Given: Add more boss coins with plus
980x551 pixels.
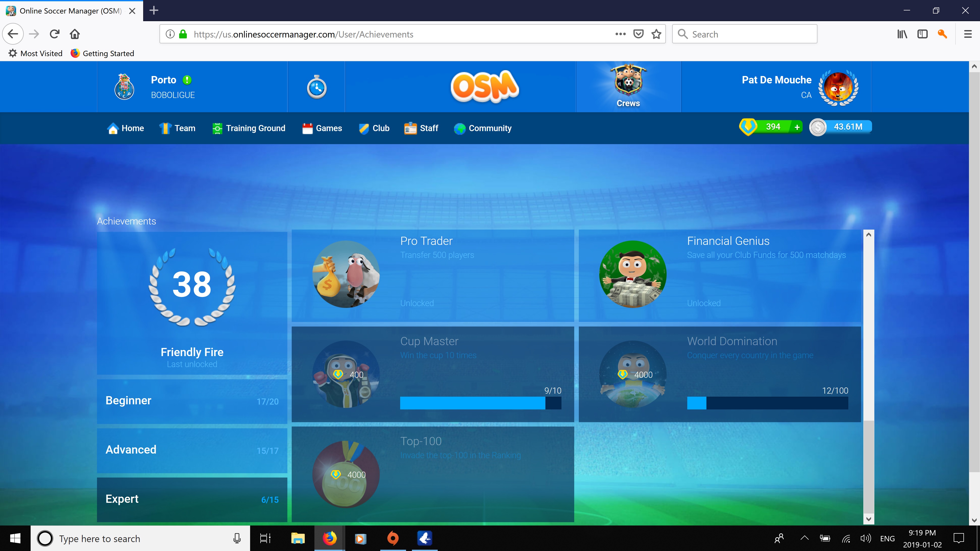Looking at the screenshot, I should [x=797, y=127].
